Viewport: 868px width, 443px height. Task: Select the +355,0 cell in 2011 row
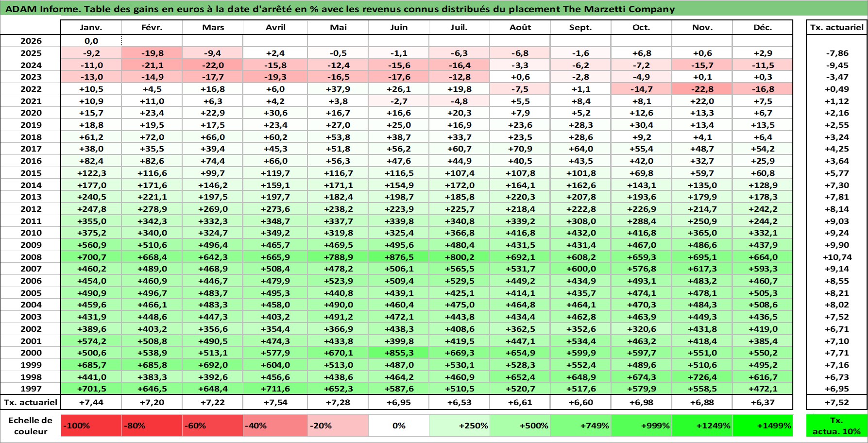(91, 221)
